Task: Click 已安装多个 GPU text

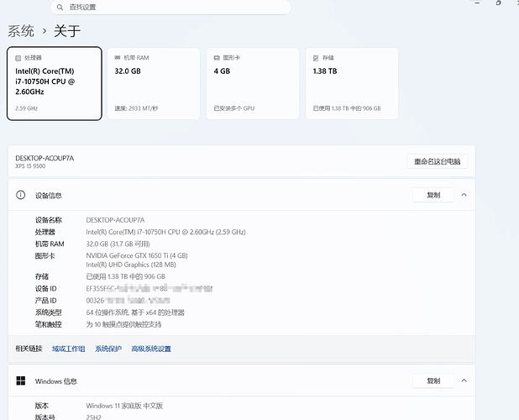Action: pyautogui.click(x=234, y=108)
